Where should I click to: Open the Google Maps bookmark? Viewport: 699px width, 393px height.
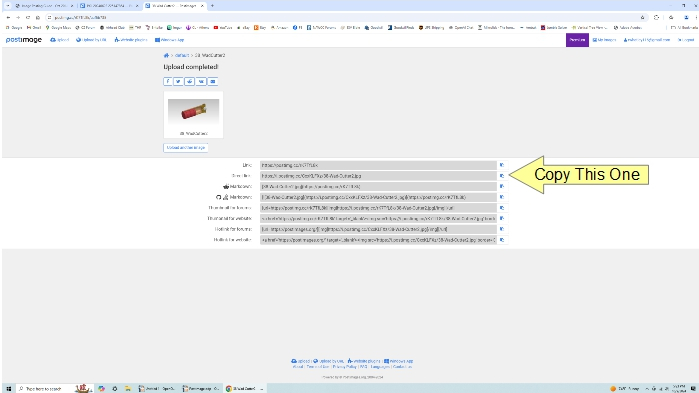pyautogui.click(x=58, y=28)
